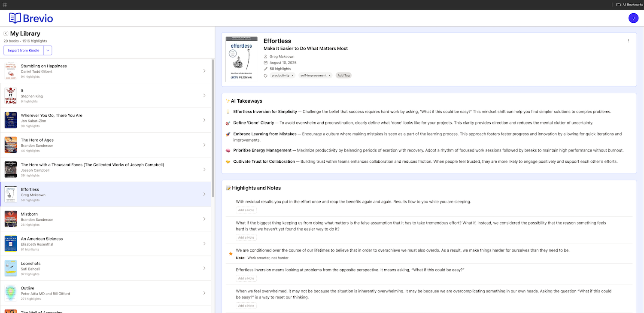Click the rocket icon for Embrace Learning takeaway
This screenshot has height=313, width=644.
(228, 134)
